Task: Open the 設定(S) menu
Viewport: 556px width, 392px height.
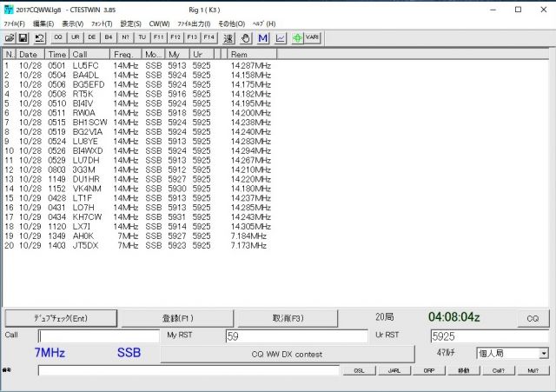Action: (x=132, y=23)
